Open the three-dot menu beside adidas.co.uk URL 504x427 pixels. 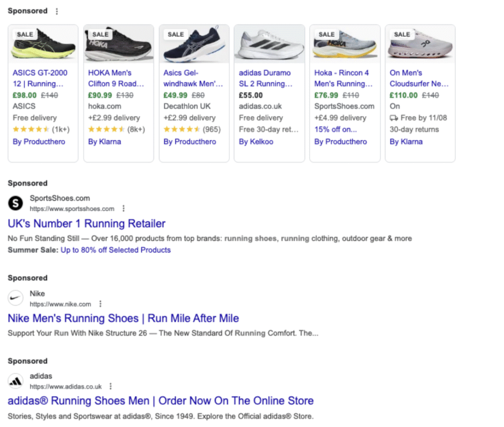[111, 386]
